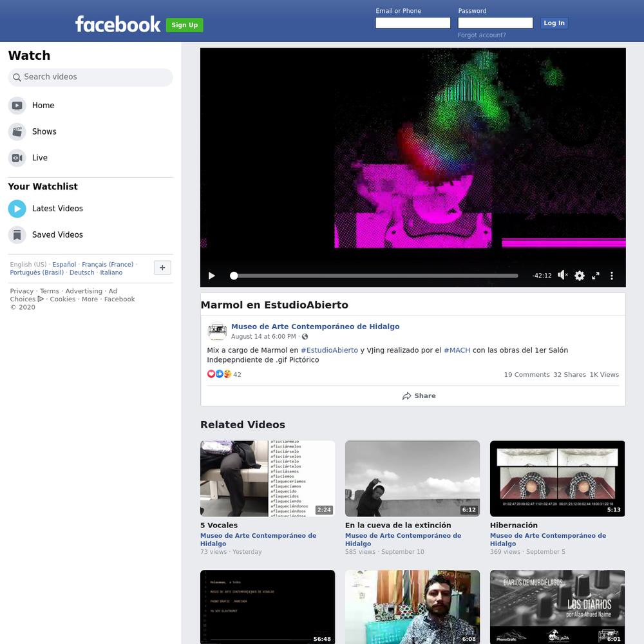This screenshot has height=644, width=644.
Task: Click the search magnifier icon
Action: [17, 77]
